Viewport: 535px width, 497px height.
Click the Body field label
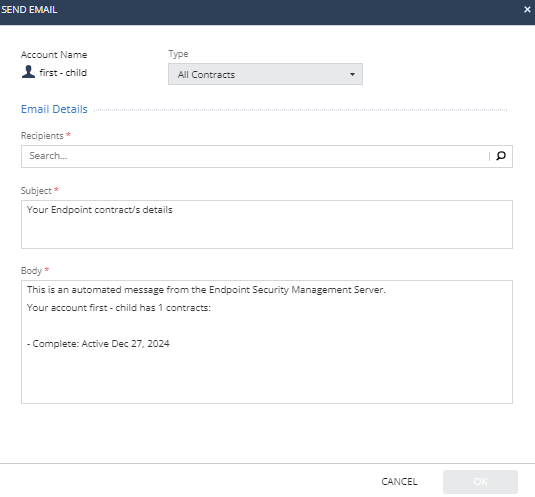[x=31, y=271]
